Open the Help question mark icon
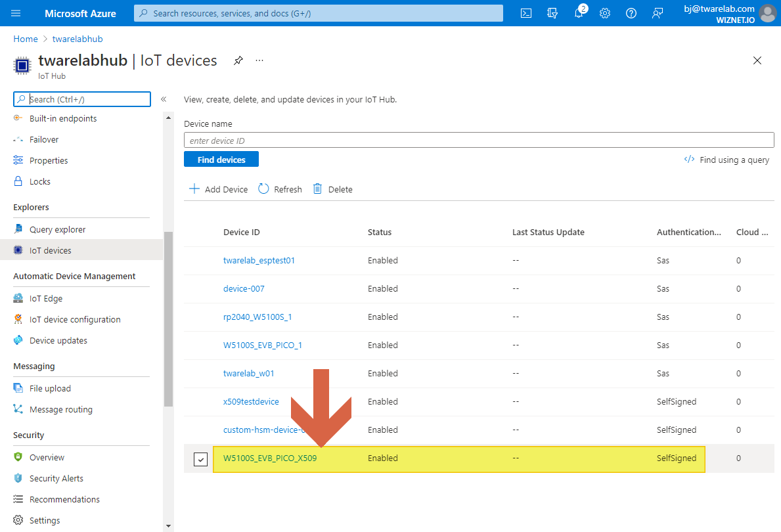The height and width of the screenshot is (532, 781). click(x=631, y=13)
